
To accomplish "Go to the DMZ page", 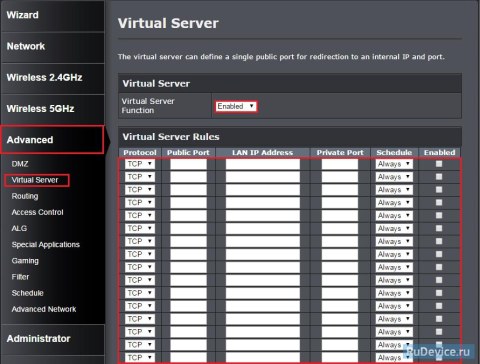I will pos(20,164).
